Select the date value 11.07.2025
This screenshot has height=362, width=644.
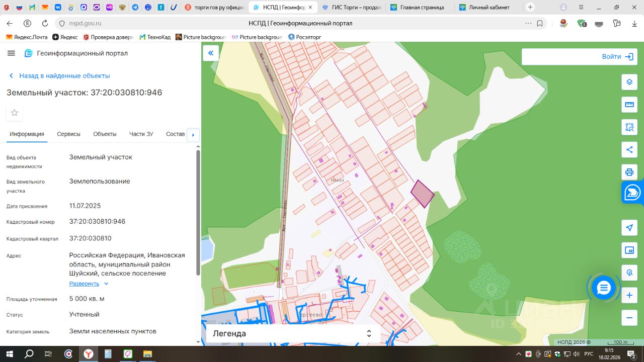pos(85,206)
